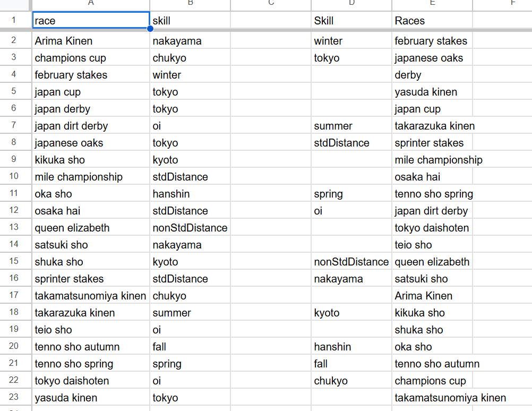Click the 'february stakes' cell in column A

[x=91, y=75]
